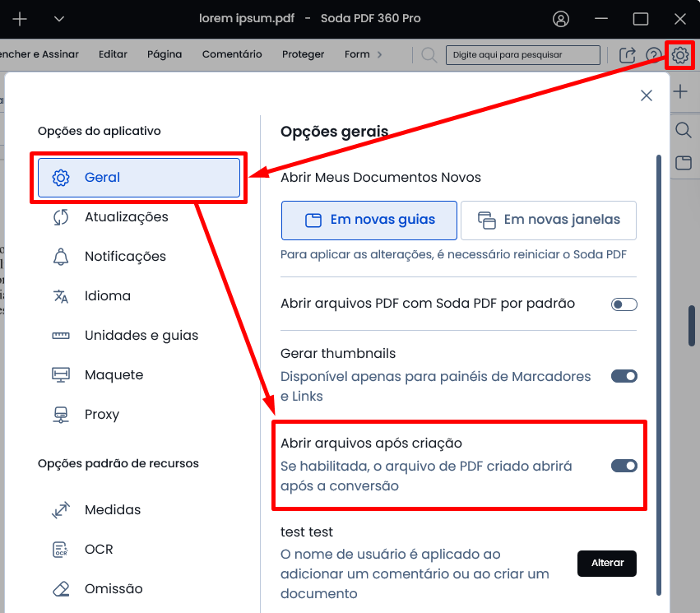Screen dimensions: 700x613
Task: Toggle Abrir arquivos PDF com Soda PDF por padrão
Action: click(x=624, y=304)
